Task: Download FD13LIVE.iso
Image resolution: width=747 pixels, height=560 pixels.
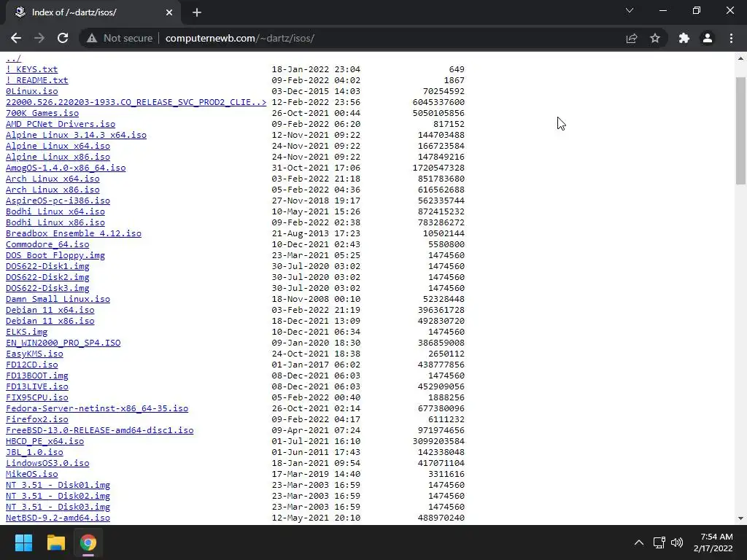Action: tap(36, 387)
